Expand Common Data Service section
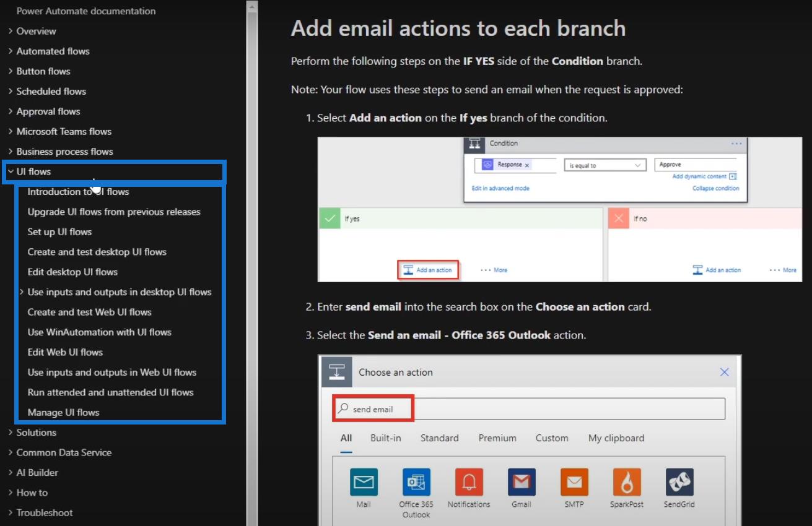 [x=11, y=452]
